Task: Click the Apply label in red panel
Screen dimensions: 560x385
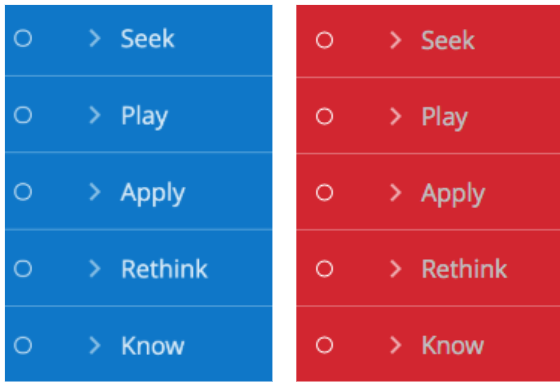Action: pos(453,194)
